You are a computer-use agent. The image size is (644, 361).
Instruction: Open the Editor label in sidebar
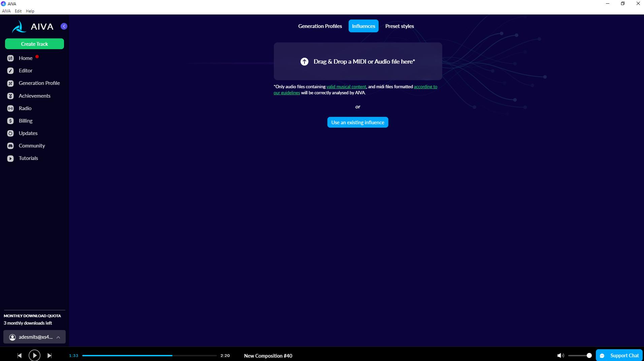pyautogui.click(x=26, y=71)
